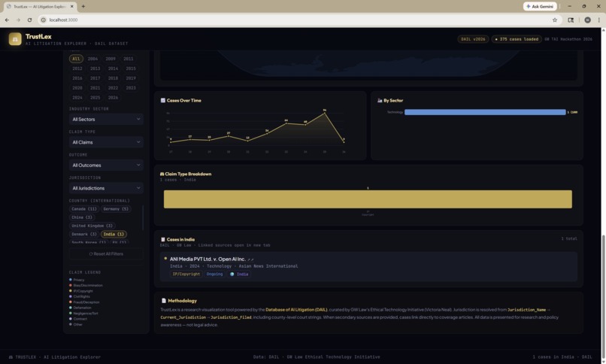The width and height of the screenshot is (606, 364).
Task: Click external link icon beside ANI Media case
Action: click(250, 259)
